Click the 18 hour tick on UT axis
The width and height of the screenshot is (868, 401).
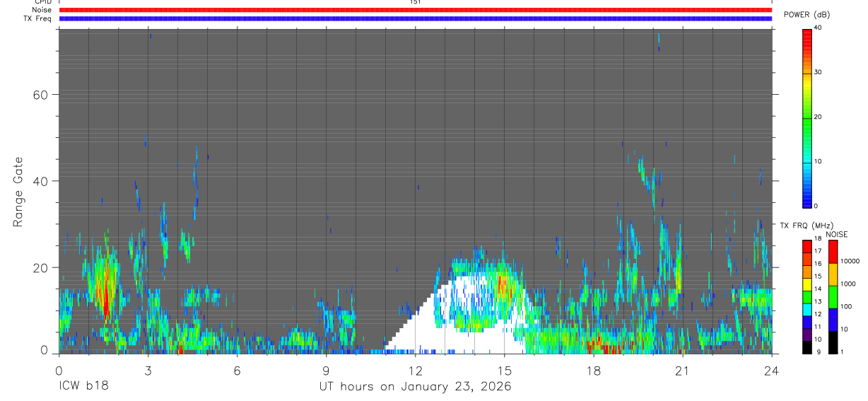[594, 370]
